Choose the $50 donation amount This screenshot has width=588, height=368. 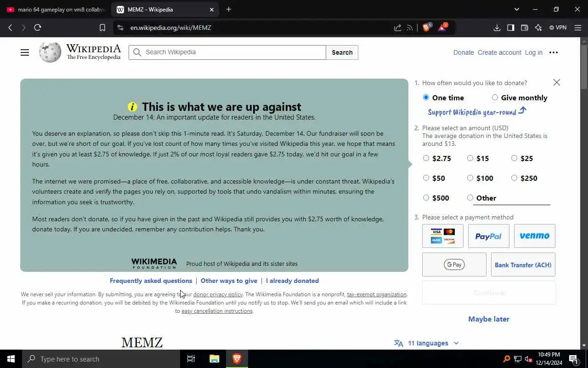pos(426,178)
